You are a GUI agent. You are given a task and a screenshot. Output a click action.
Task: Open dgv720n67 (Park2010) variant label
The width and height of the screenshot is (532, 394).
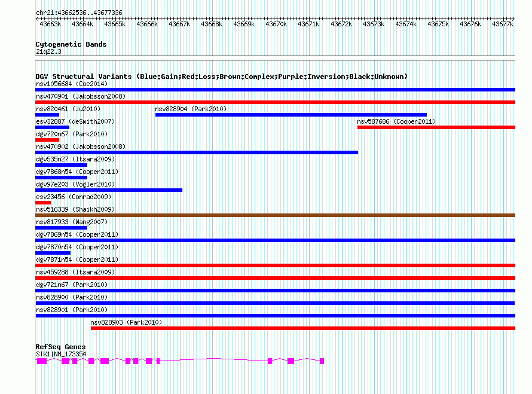click(72, 134)
